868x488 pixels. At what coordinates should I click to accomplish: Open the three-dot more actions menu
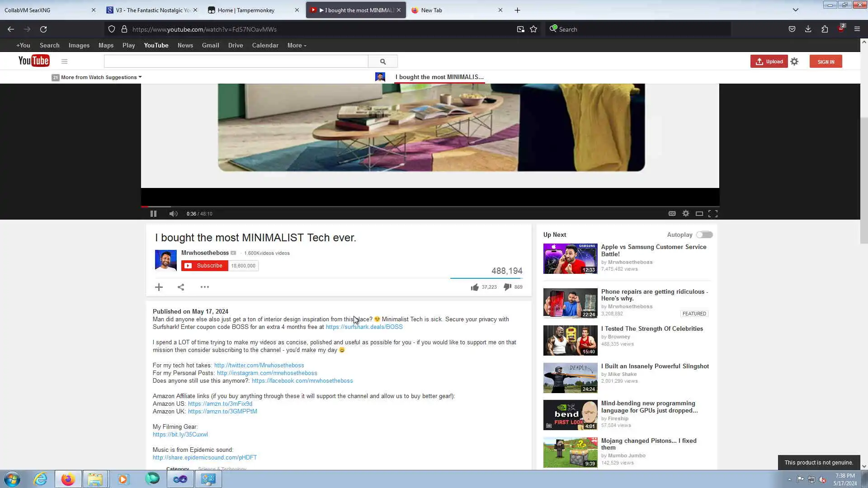[204, 287]
